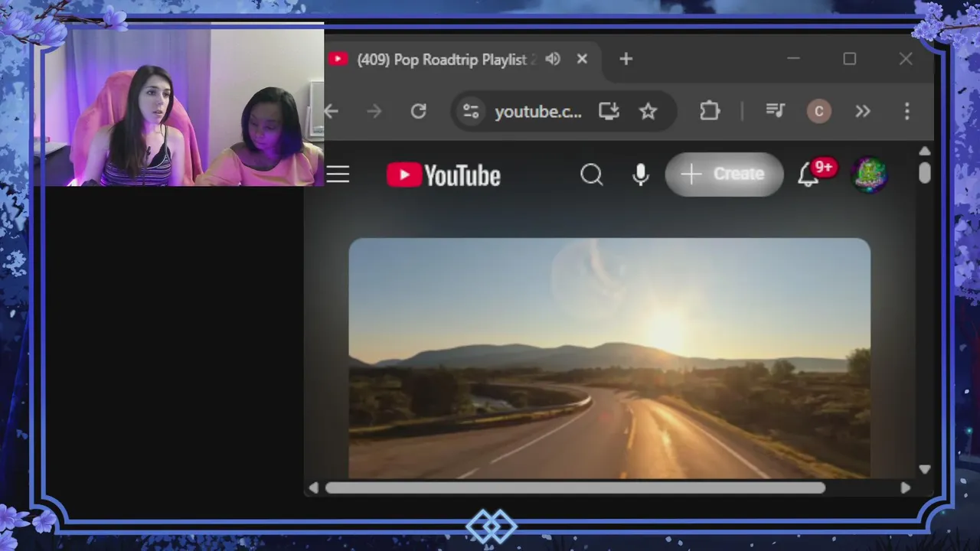Click the forward navigation arrow
Screen dimensions: 980x551
[374, 112]
